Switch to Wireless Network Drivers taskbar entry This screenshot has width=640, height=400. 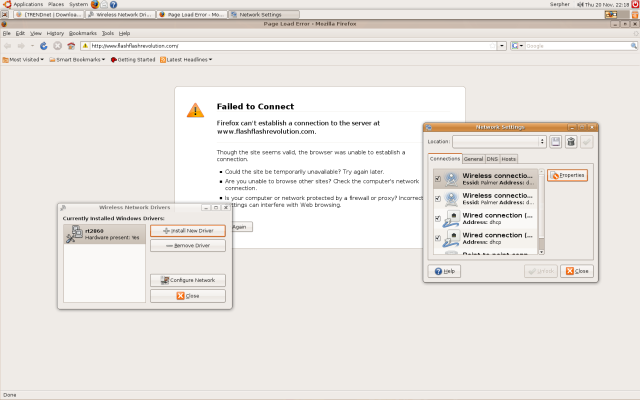pyautogui.click(x=120, y=14)
